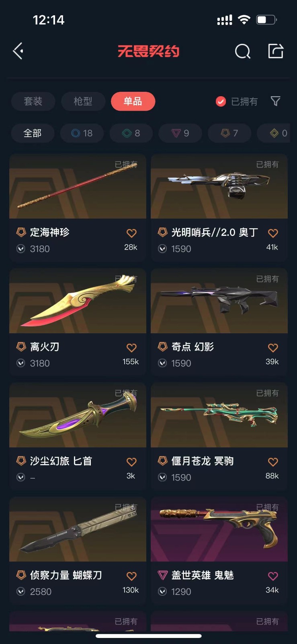297x644 pixels.
Task: Select the 全部 tier filter
Action: 33,133
